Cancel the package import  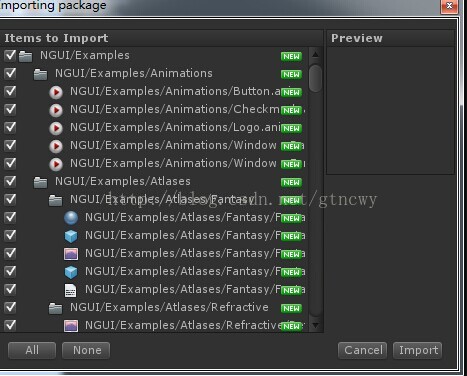(362, 350)
